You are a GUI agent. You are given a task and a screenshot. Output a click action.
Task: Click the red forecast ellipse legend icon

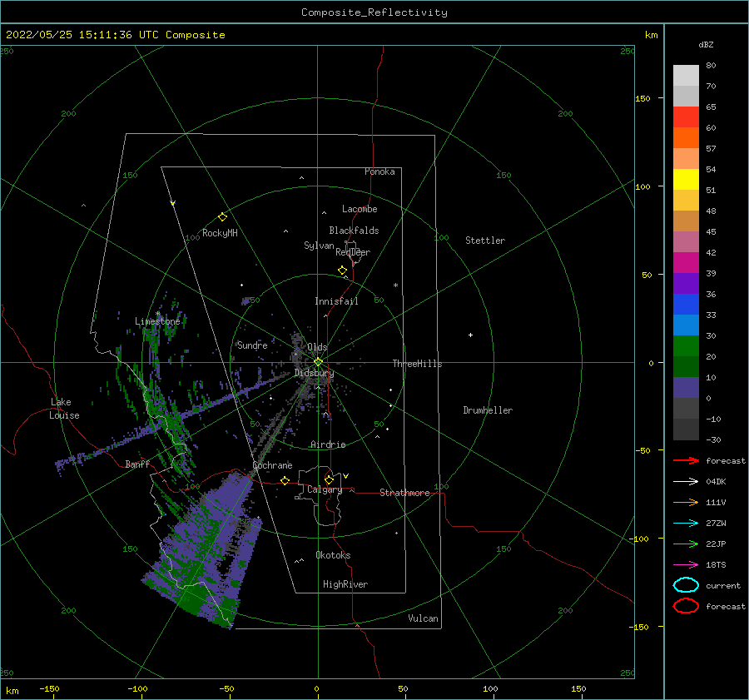pyautogui.click(x=686, y=606)
